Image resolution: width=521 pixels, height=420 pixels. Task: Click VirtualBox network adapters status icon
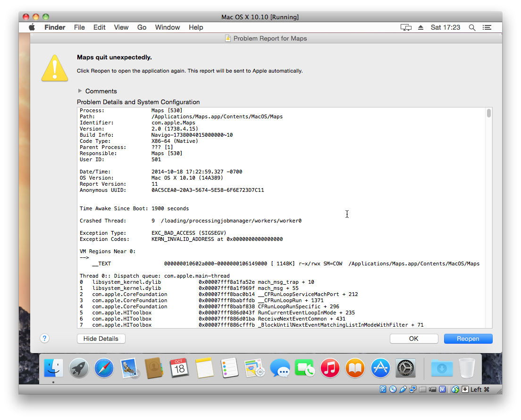412,389
